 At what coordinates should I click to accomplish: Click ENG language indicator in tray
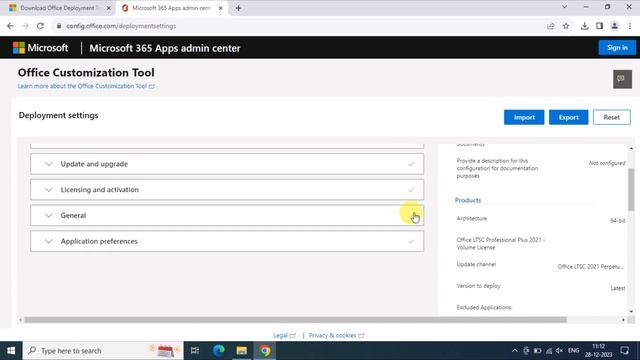point(573,351)
